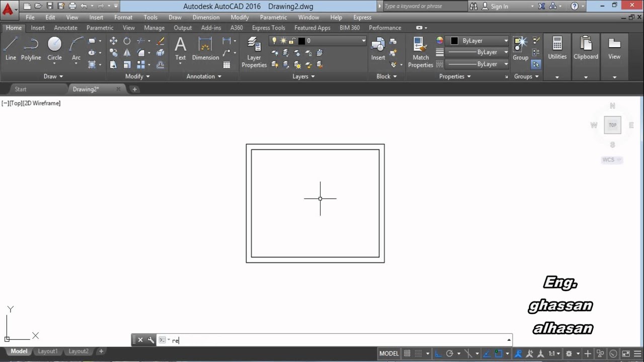The image size is (644, 362).
Task: Open the Clipboard panel button
Action: pos(586,56)
